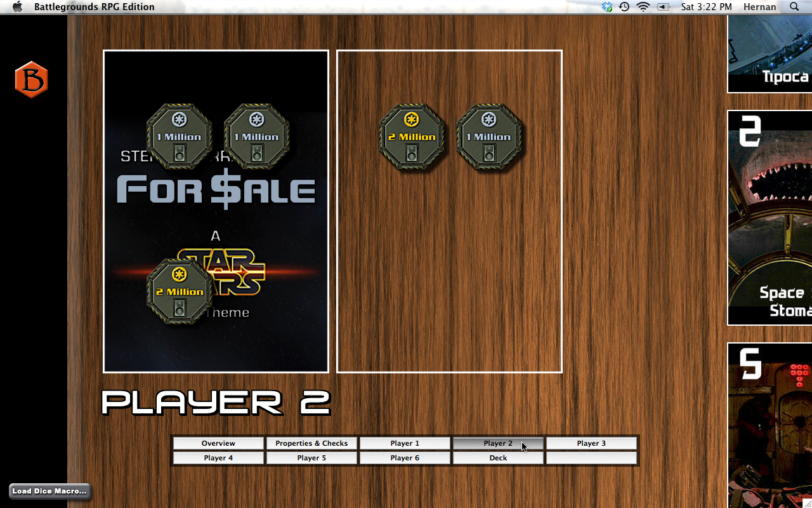This screenshot has height=508, width=812.
Task: Switch to Player 1 view
Action: (x=405, y=443)
